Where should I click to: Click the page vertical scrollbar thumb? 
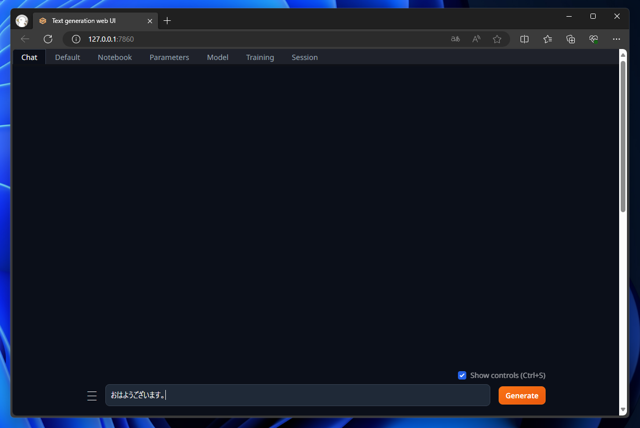pyautogui.click(x=623, y=136)
